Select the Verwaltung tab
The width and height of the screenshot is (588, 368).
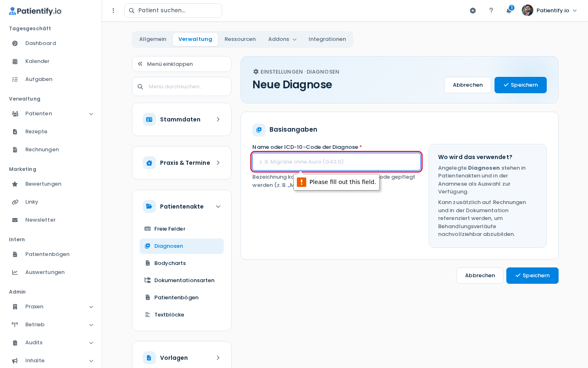195,39
